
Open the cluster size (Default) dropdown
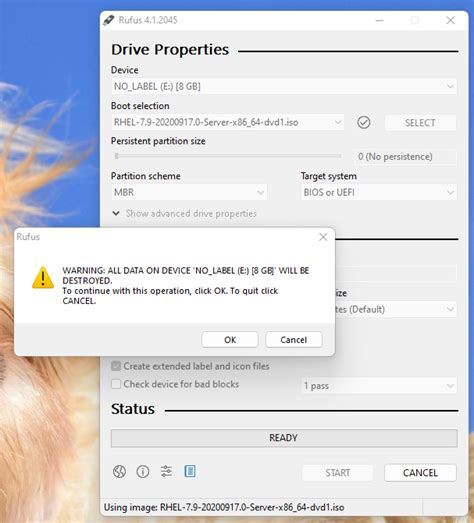coord(395,309)
